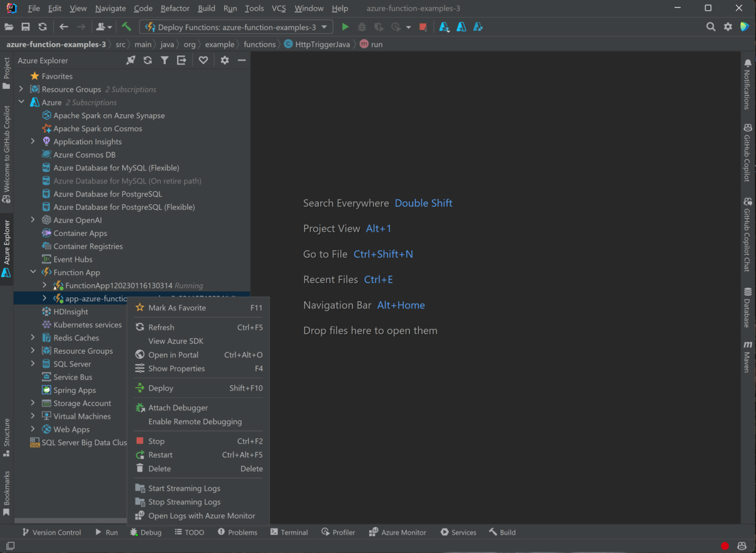The width and height of the screenshot is (756, 553).
Task: Run the Deploy Functions configuration
Action: [345, 26]
